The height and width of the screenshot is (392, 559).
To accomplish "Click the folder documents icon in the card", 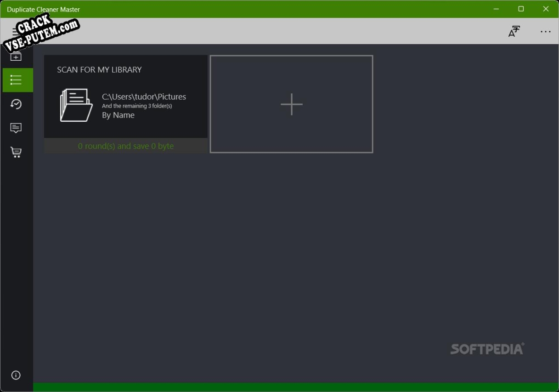I will [76, 105].
